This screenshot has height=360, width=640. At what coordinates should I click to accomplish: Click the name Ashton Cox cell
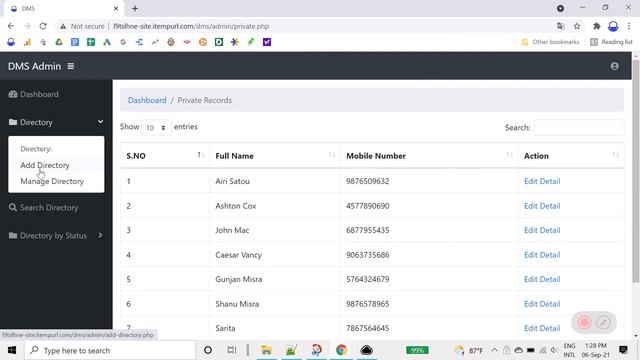pyautogui.click(x=236, y=206)
